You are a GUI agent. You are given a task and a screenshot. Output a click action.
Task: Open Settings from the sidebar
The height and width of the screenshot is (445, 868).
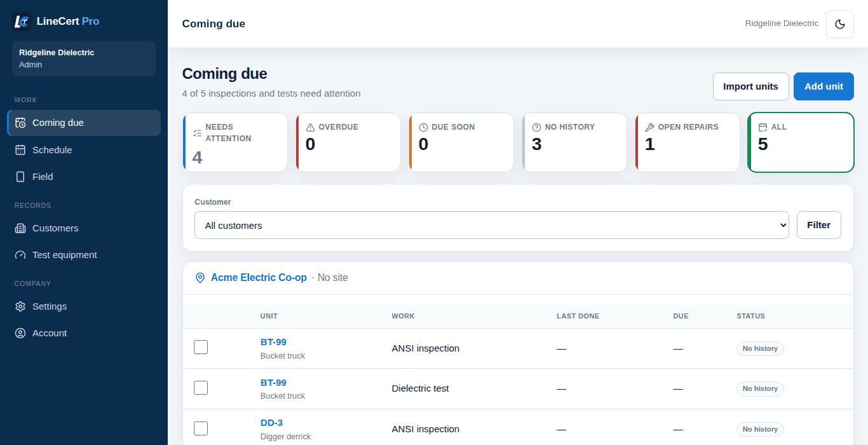click(84, 306)
